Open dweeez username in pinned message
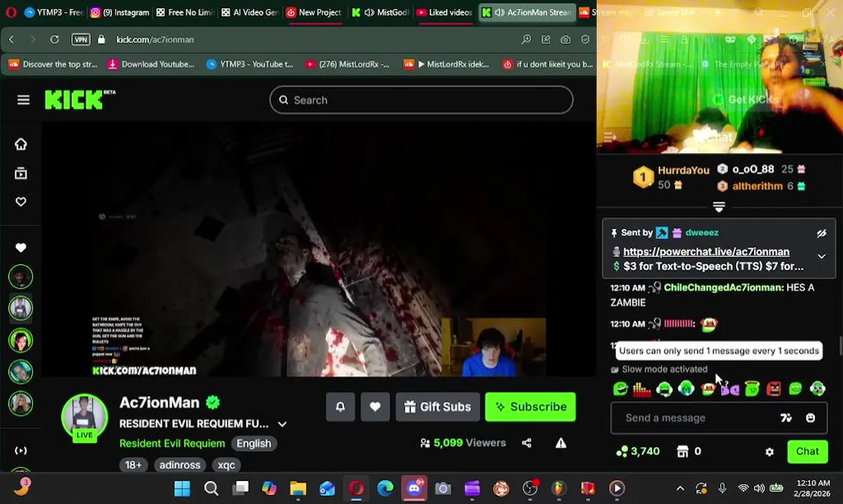The width and height of the screenshot is (843, 504). 702,233
